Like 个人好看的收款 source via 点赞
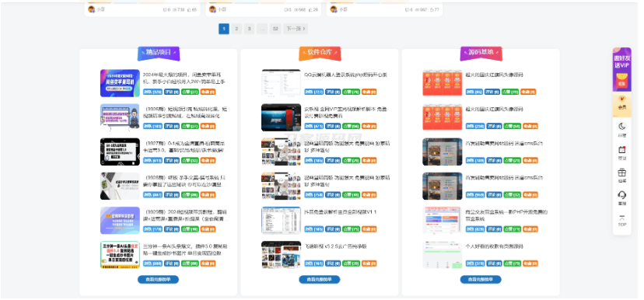The width and height of the screenshot is (644, 300). 512,263
